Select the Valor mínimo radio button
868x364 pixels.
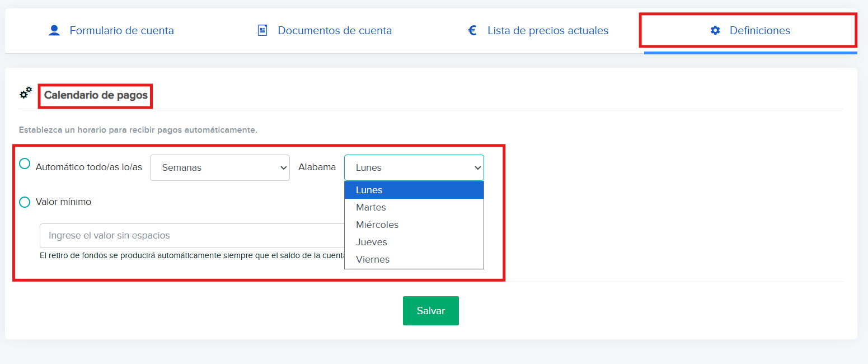[25, 202]
